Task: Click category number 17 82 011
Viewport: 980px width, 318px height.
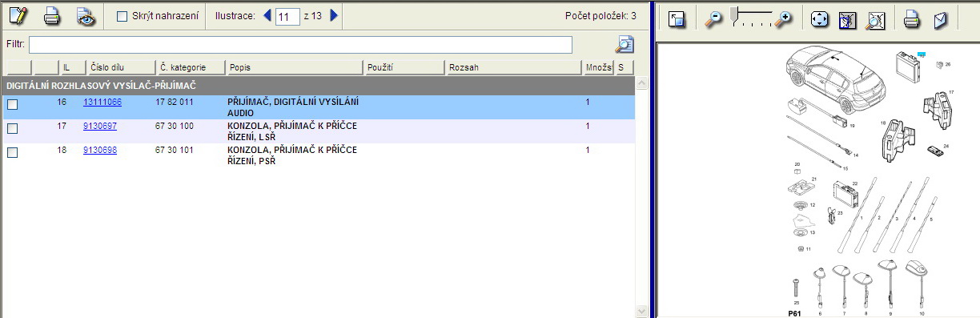Action: click(x=175, y=102)
